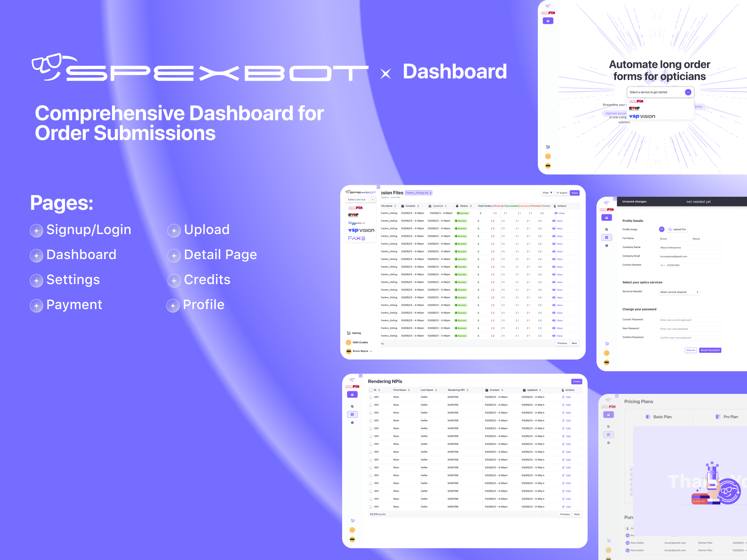This screenshot has height=560, width=747.
Task: Click gear icon in Rendering NPIs sidebar
Action: click(352, 423)
